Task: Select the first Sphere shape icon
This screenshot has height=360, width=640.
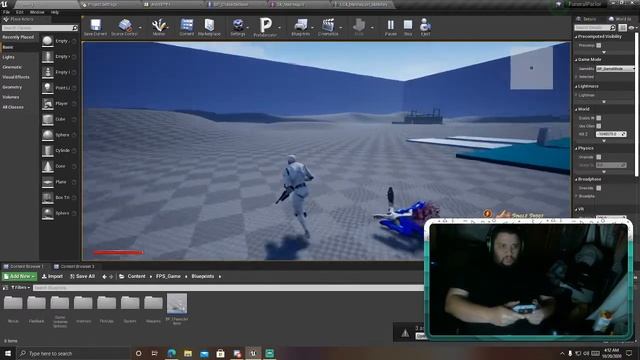Action: click(48, 135)
